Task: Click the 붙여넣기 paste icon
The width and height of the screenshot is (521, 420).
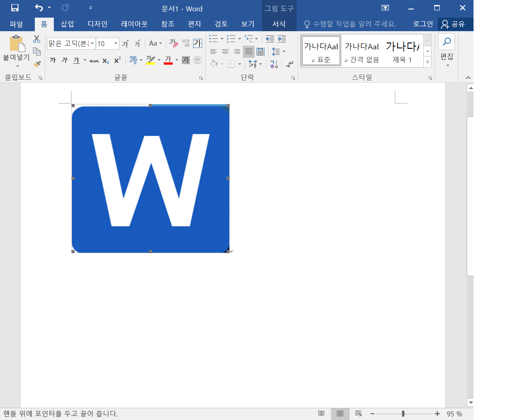Action: click(x=17, y=43)
